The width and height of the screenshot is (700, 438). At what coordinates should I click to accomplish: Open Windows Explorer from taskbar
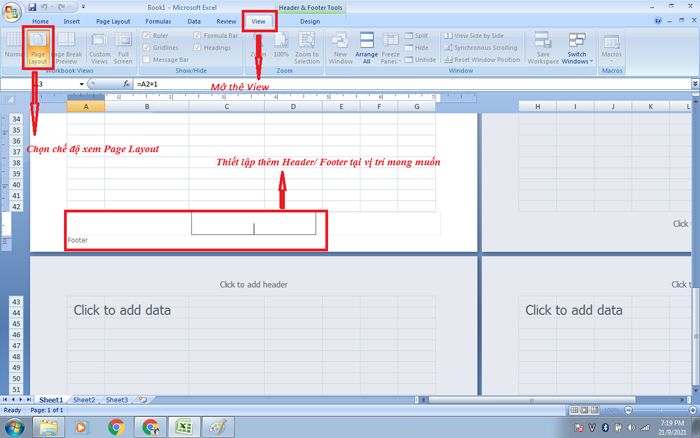(48, 428)
